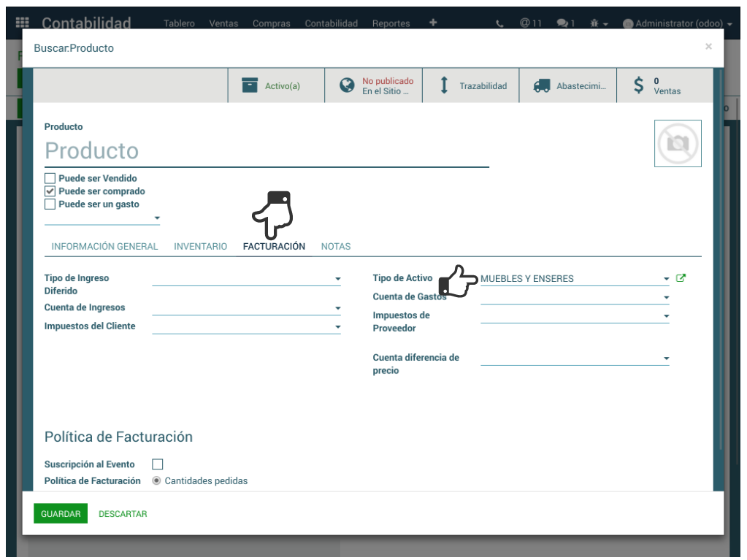
Task: Click the Activo(a) archive box icon
Action: [250, 85]
